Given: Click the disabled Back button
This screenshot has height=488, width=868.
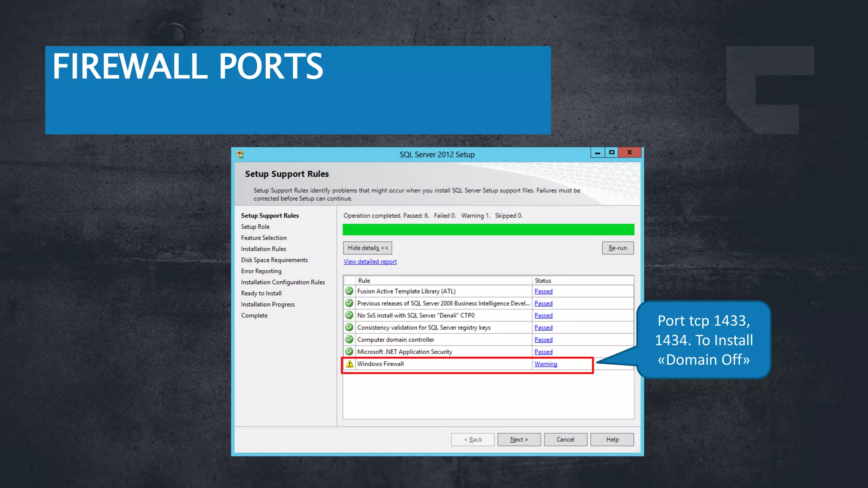Looking at the screenshot, I should coord(473,440).
